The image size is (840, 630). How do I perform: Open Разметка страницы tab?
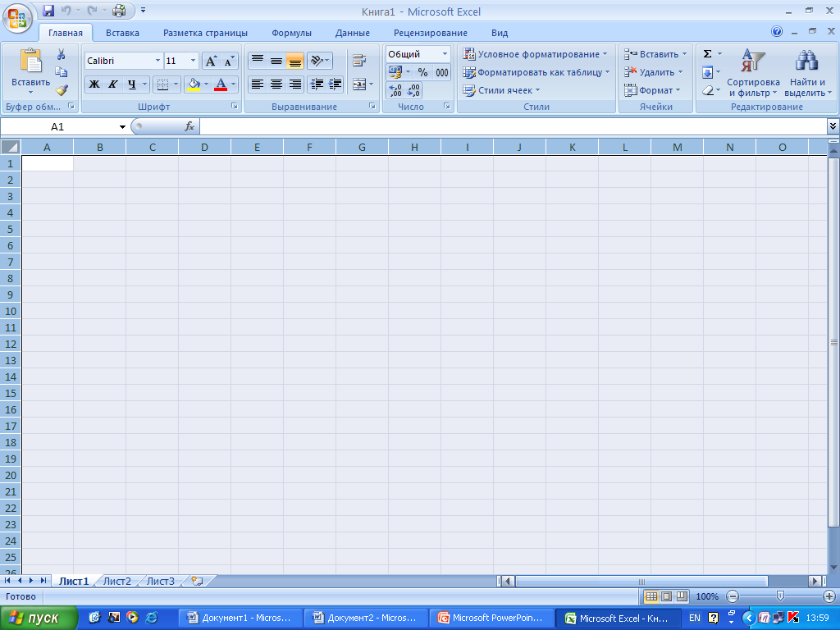pos(205,33)
